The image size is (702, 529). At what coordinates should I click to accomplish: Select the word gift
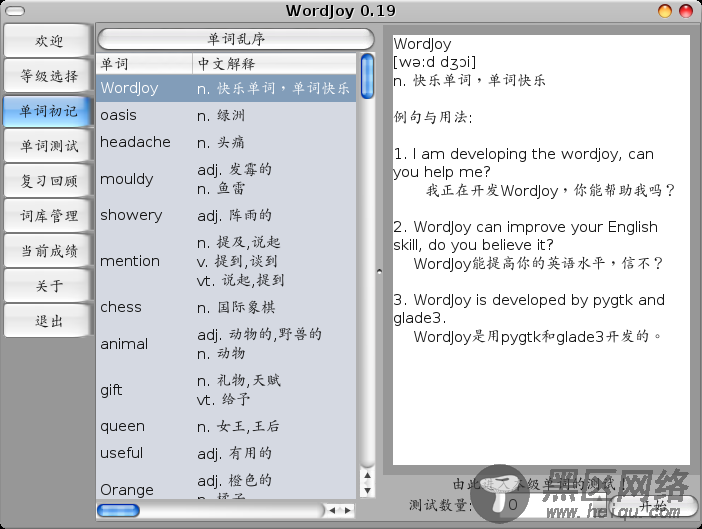111,390
